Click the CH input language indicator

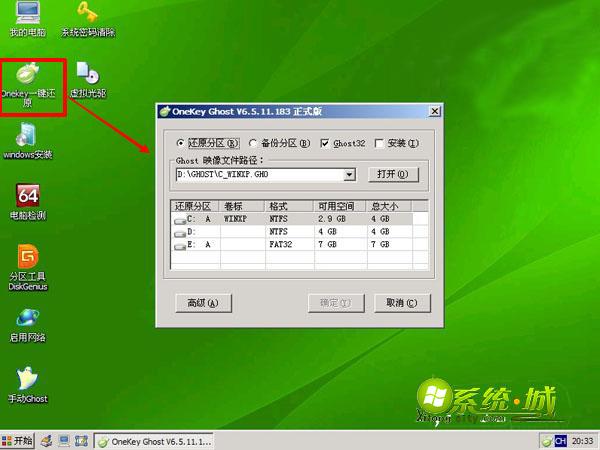point(561,441)
